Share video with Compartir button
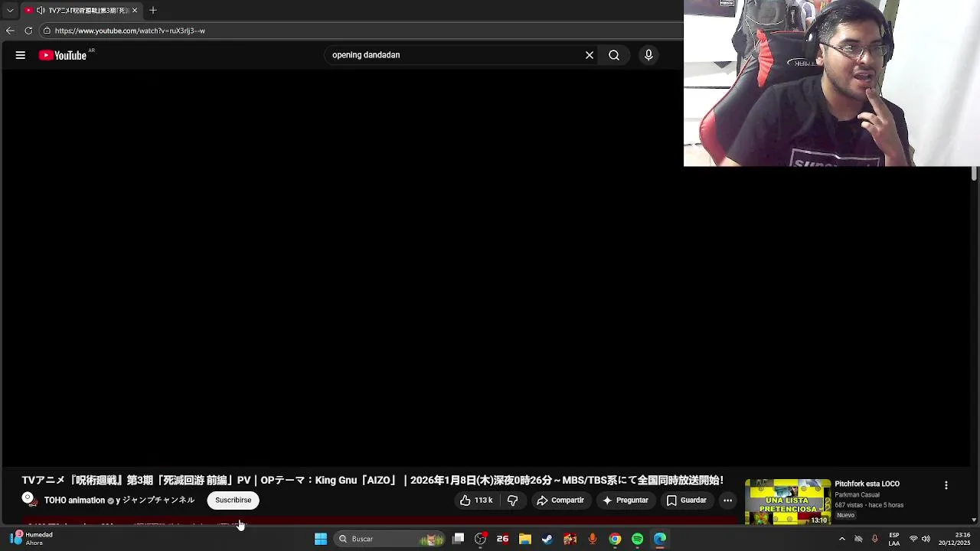 (560, 500)
